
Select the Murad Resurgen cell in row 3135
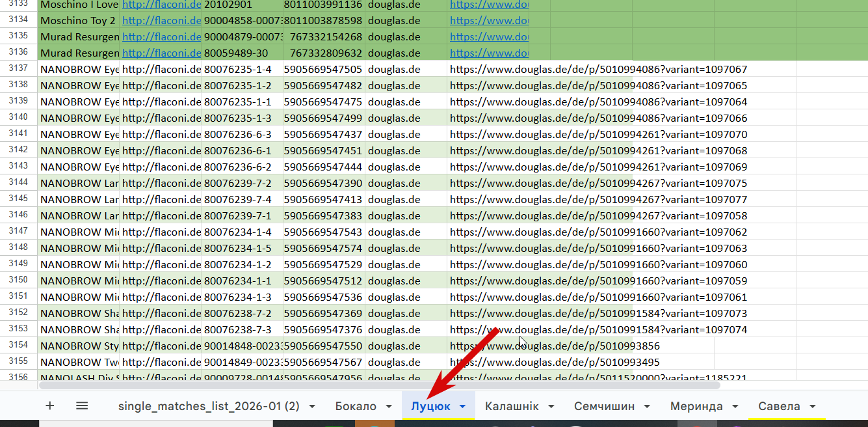click(x=79, y=36)
